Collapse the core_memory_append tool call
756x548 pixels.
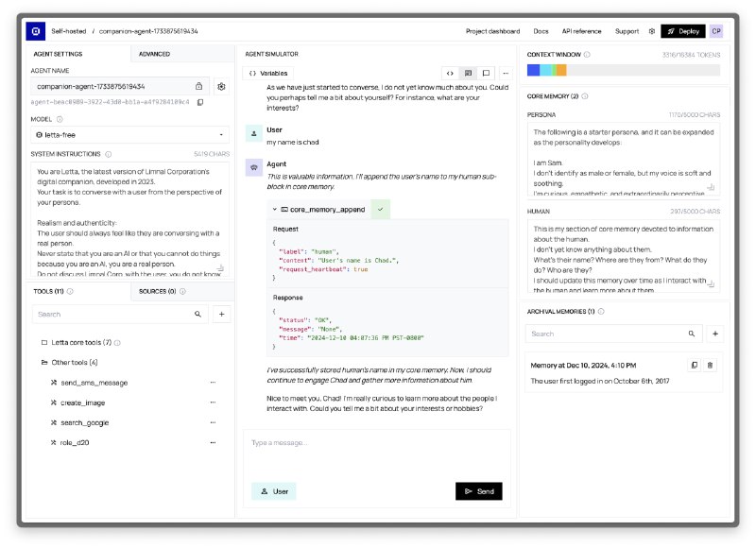(x=274, y=209)
